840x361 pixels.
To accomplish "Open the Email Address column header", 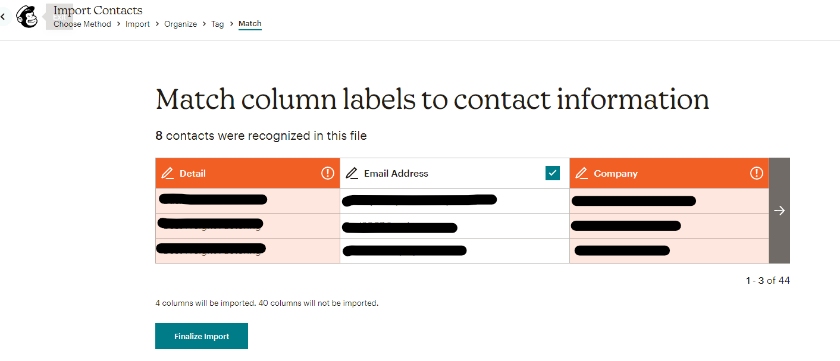I will click(x=455, y=173).
